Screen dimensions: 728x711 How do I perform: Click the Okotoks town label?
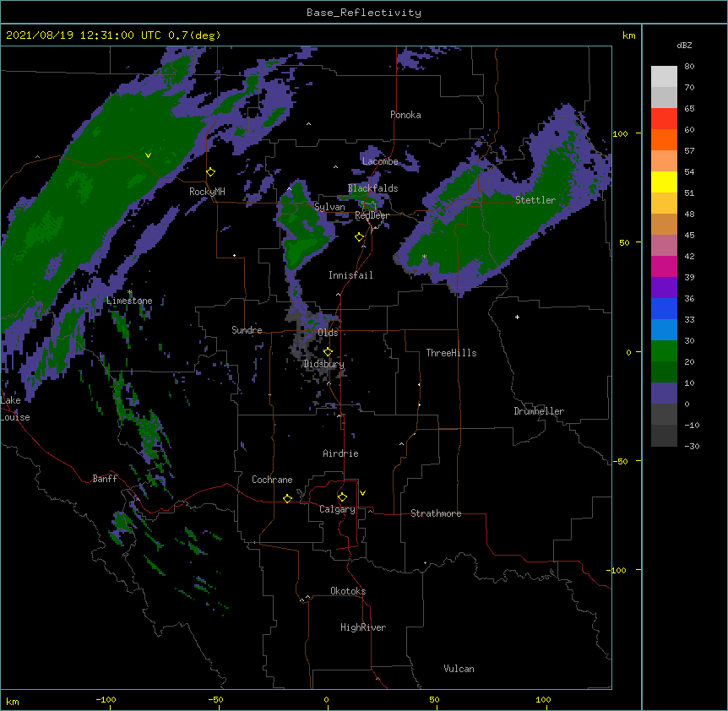pyautogui.click(x=348, y=591)
